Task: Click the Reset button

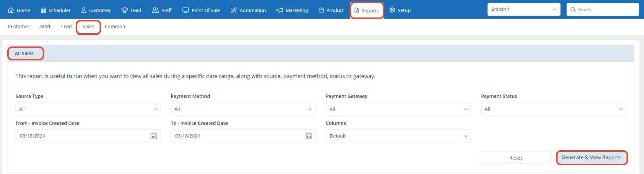Action: click(515, 158)
